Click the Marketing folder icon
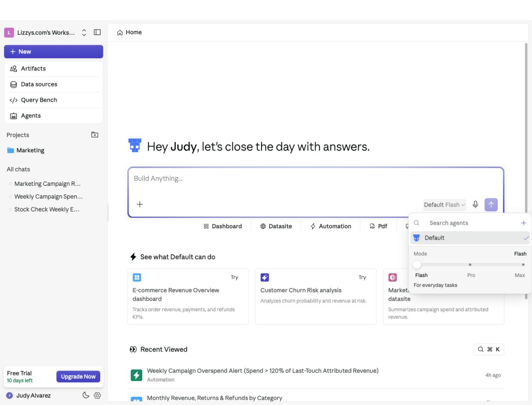The height and width of the screenshot is (405, 532). click(10, 150)
